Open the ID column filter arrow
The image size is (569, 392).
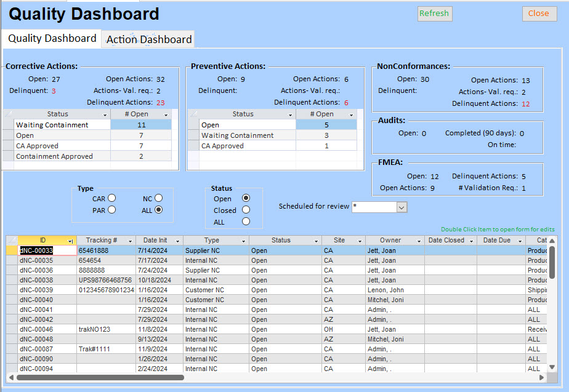coord(70,241)
